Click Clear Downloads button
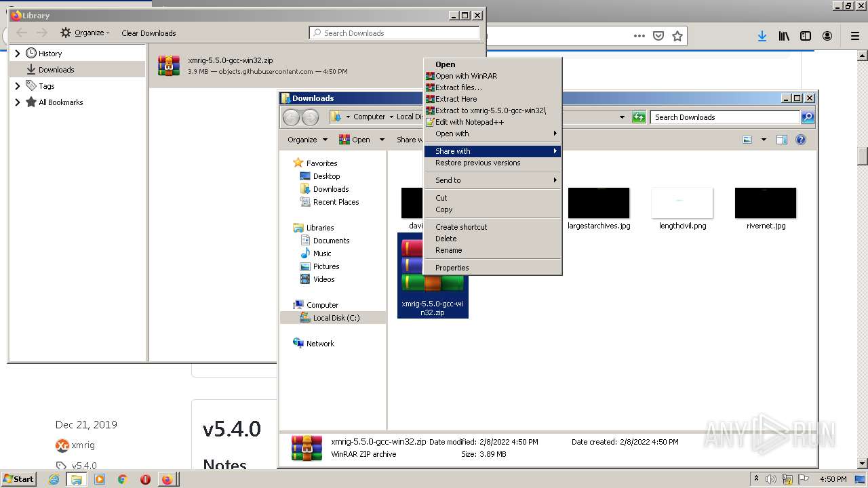 coord(149,33)
